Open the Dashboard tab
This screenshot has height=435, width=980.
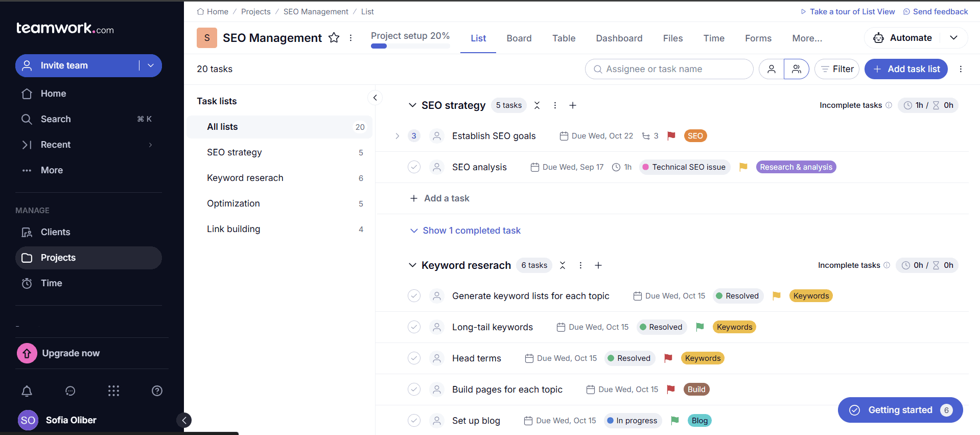pyautogui.click(x=619, y=38)
